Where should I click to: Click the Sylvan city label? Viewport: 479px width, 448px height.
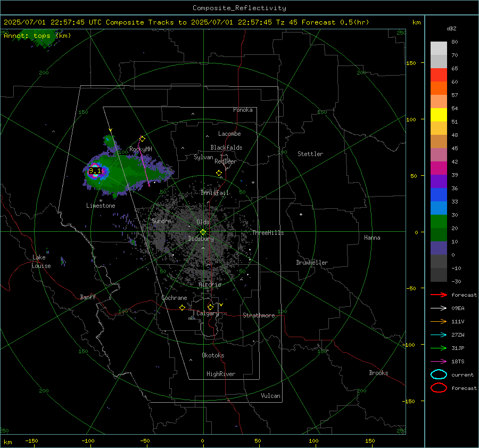[203, 157]
